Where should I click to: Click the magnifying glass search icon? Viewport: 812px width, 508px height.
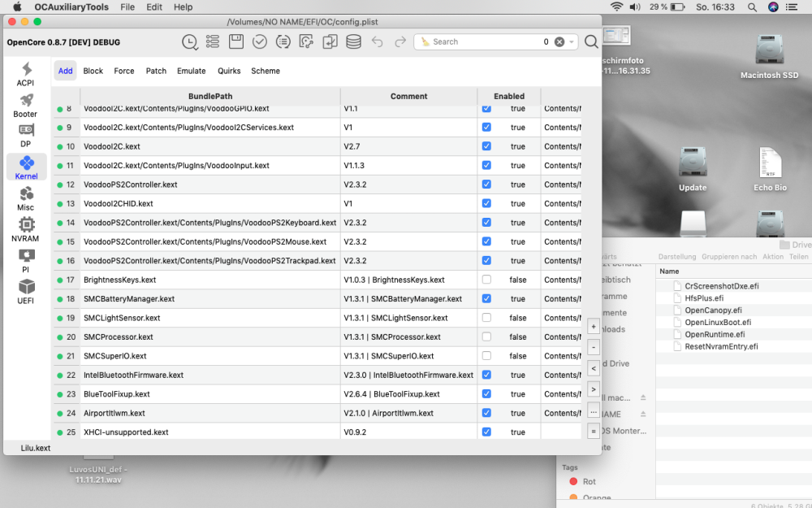point(591,42)
